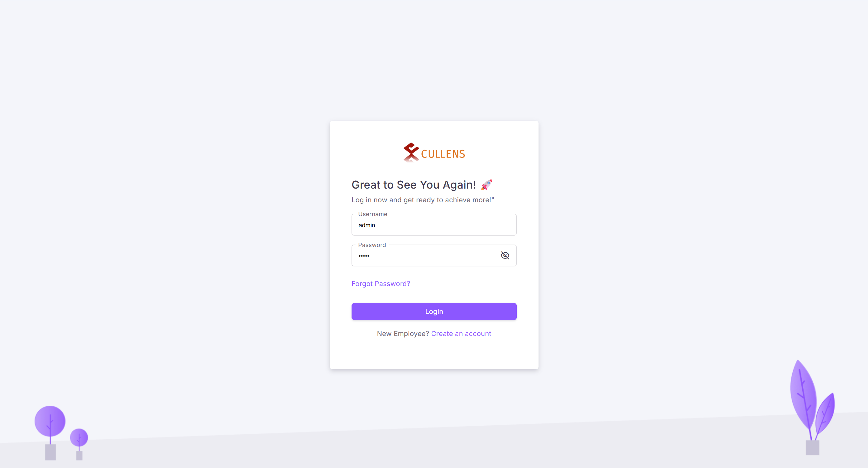Click the 'admin' text in Username
The width and height of the screenshot is (868, 468).
367,225
